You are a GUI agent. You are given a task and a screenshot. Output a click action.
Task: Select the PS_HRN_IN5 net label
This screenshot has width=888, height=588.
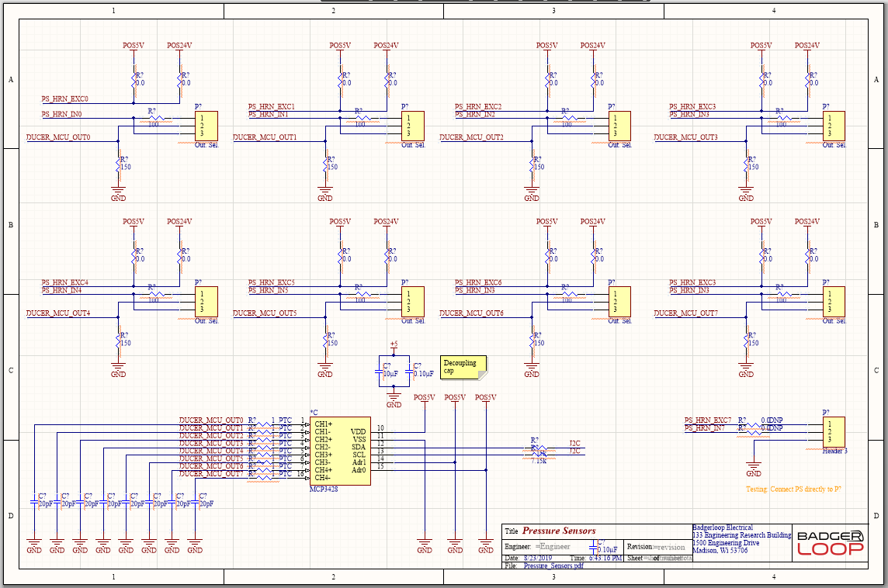point(268,290)
